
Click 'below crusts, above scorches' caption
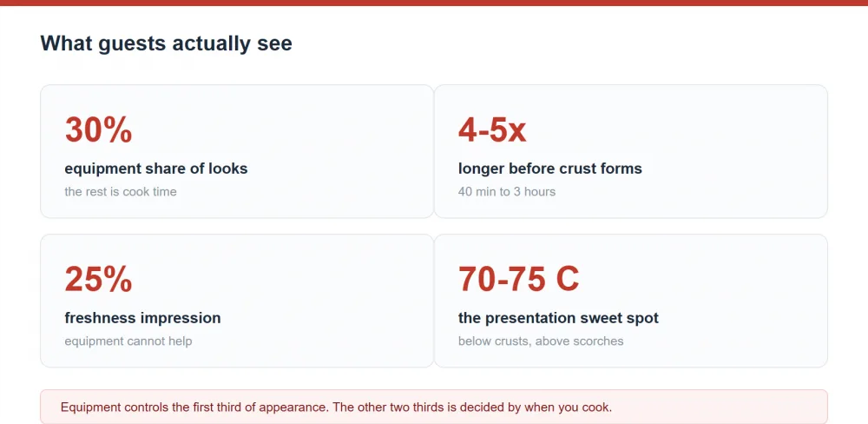tap(541, 341)
